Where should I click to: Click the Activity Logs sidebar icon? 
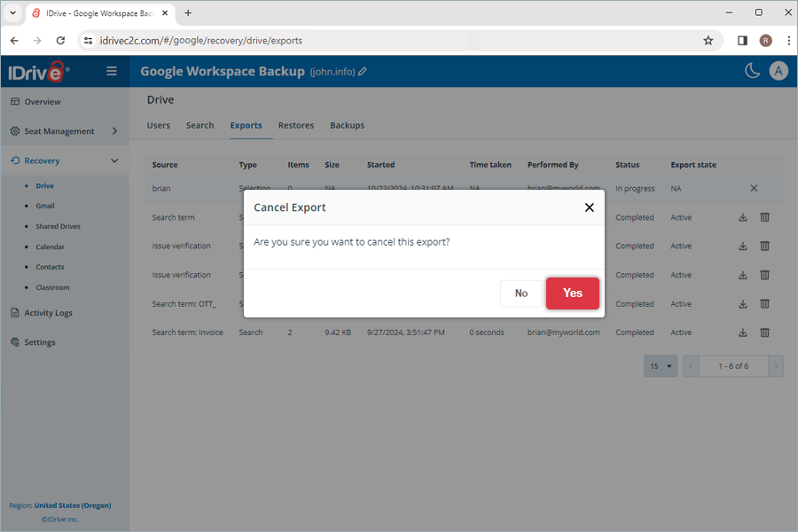tap(14, 312)
